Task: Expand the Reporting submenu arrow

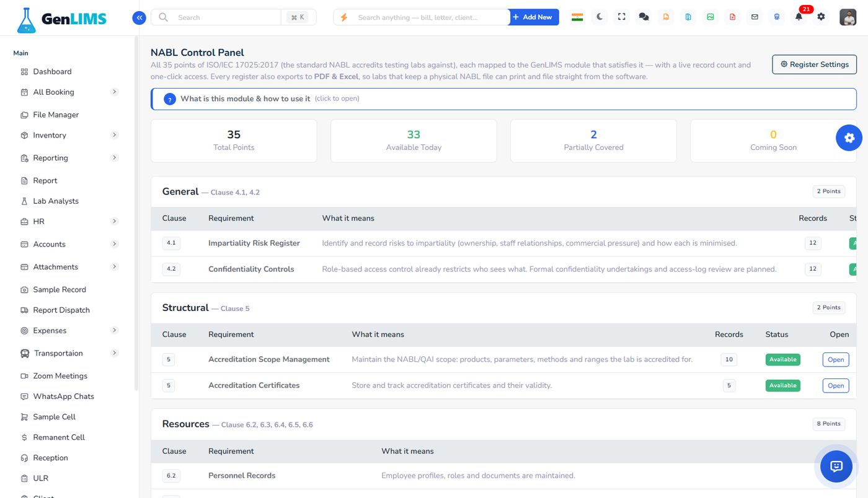Action: (114, 158)
